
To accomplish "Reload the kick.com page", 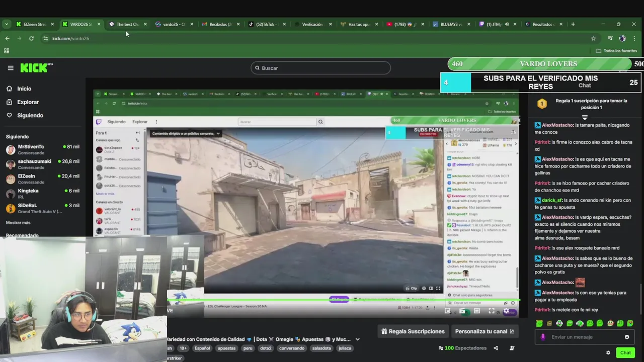I will (31, 38).
